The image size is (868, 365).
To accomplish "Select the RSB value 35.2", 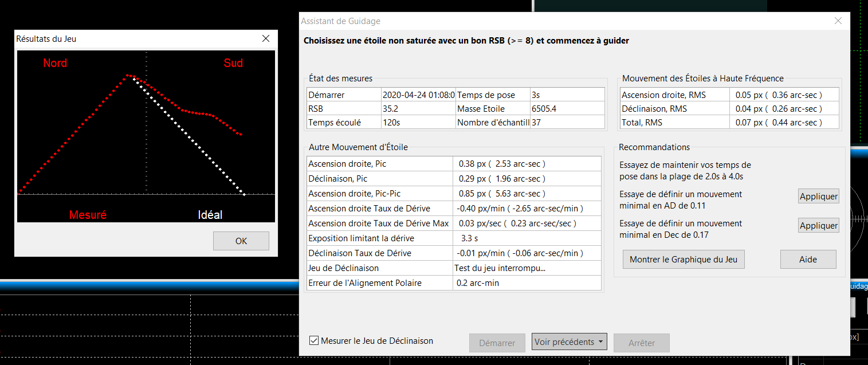I will click(418, 108).
